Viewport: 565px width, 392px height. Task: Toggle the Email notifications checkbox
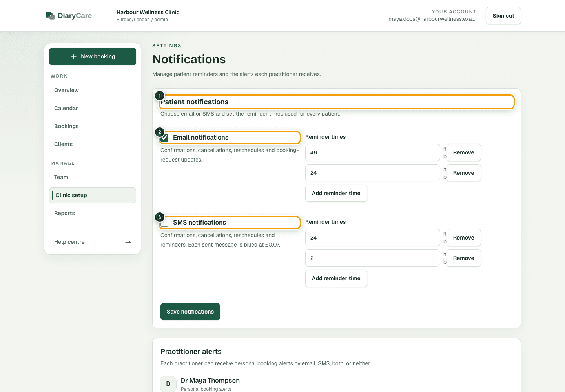pos(165,138)
